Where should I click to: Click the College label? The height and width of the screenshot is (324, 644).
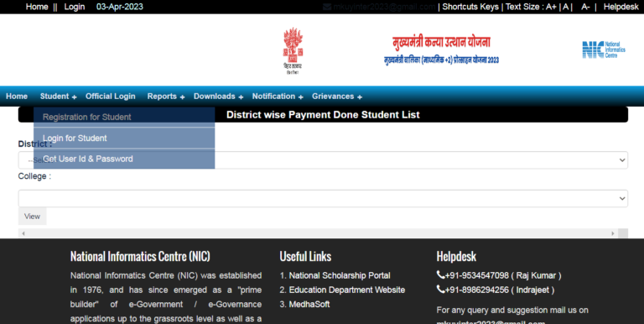point(34,176)
